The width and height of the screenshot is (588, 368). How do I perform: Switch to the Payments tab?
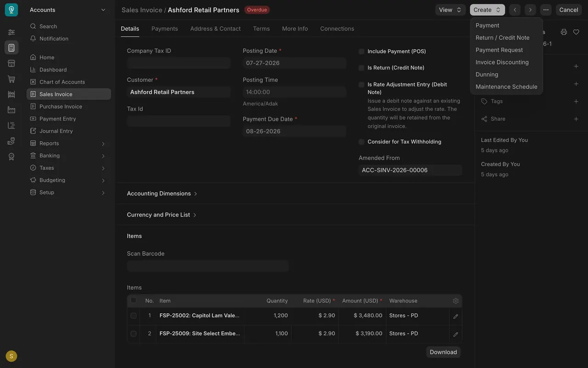tap(164, 29)
